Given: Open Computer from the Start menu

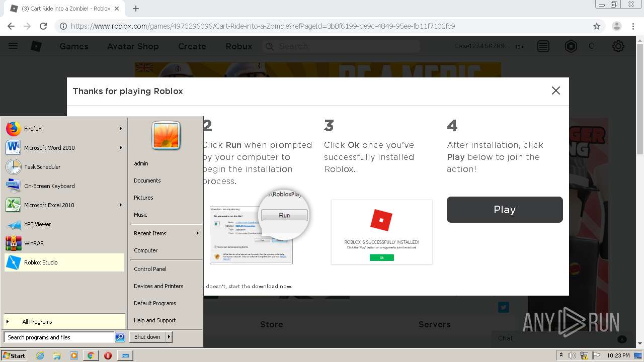Looking at the screenshot, I should pos(166,250).
